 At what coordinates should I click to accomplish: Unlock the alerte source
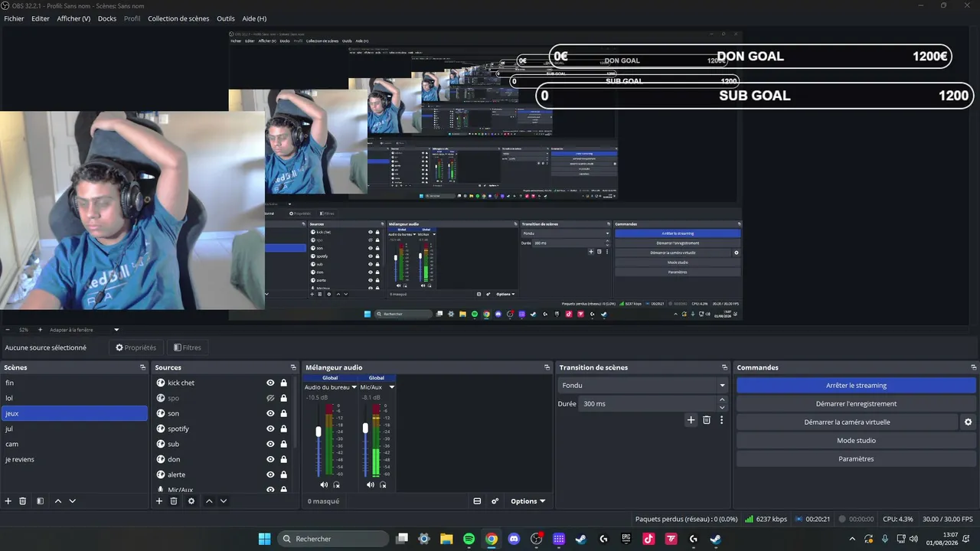(283, 474)
